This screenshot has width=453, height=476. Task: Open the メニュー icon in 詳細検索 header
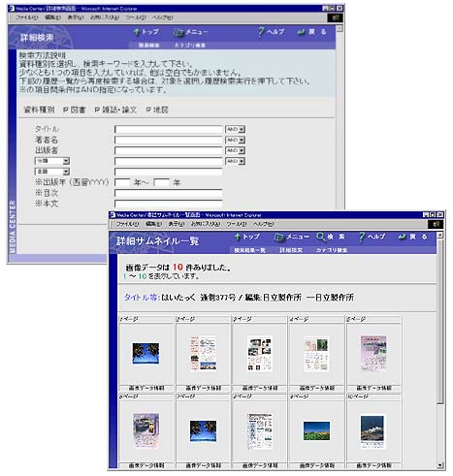coord(178,32)
